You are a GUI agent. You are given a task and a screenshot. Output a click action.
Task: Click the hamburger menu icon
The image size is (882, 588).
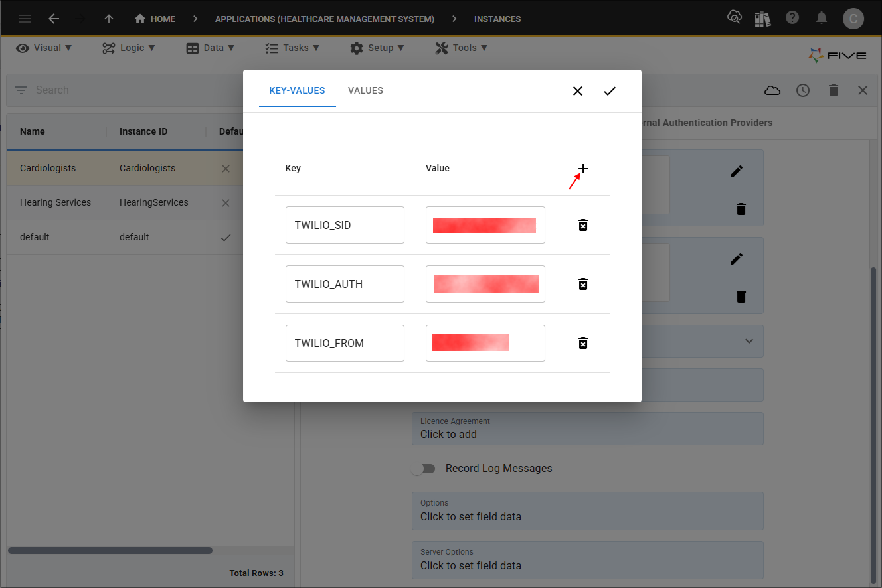[25, 19]
